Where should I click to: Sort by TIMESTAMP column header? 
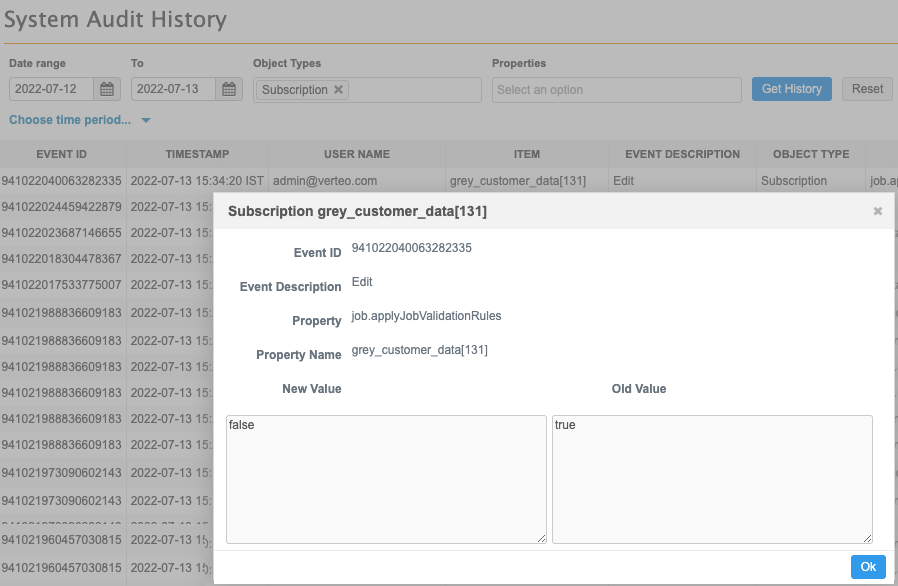click(x=197, y=155)
